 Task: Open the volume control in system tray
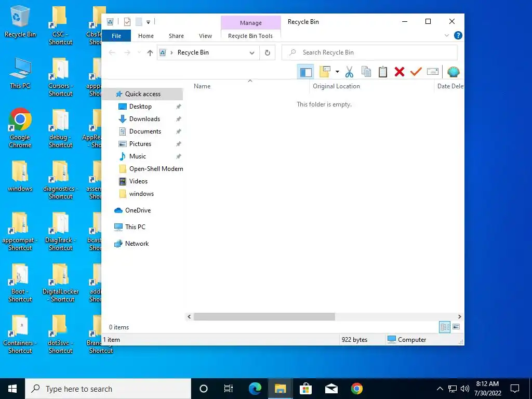pyautogui.click(x=465, y=389)
